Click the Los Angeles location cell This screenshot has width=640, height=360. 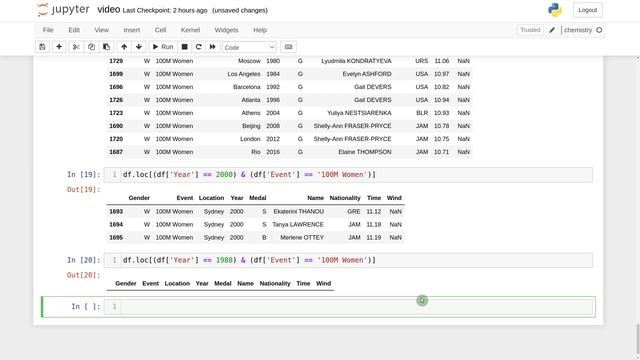pyautogui.click(x=244, y=74)
